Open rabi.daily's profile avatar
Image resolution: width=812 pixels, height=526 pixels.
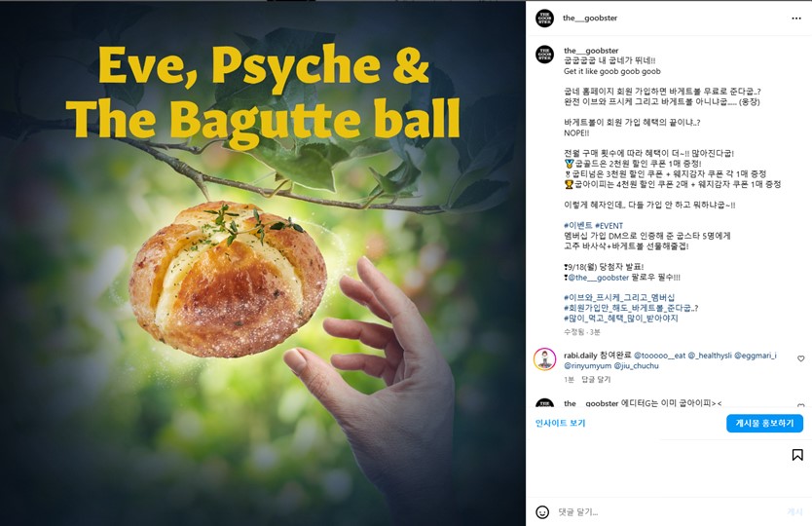click(545, 359)
